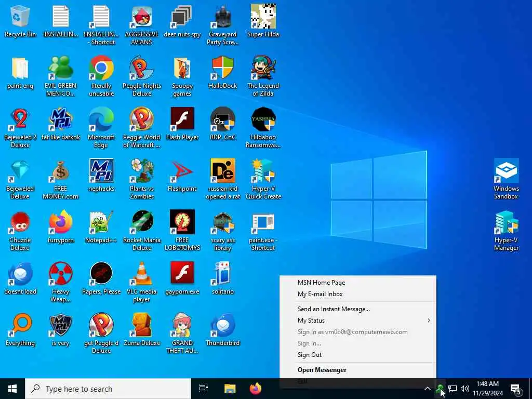Open Task View on taskbar

204,389
